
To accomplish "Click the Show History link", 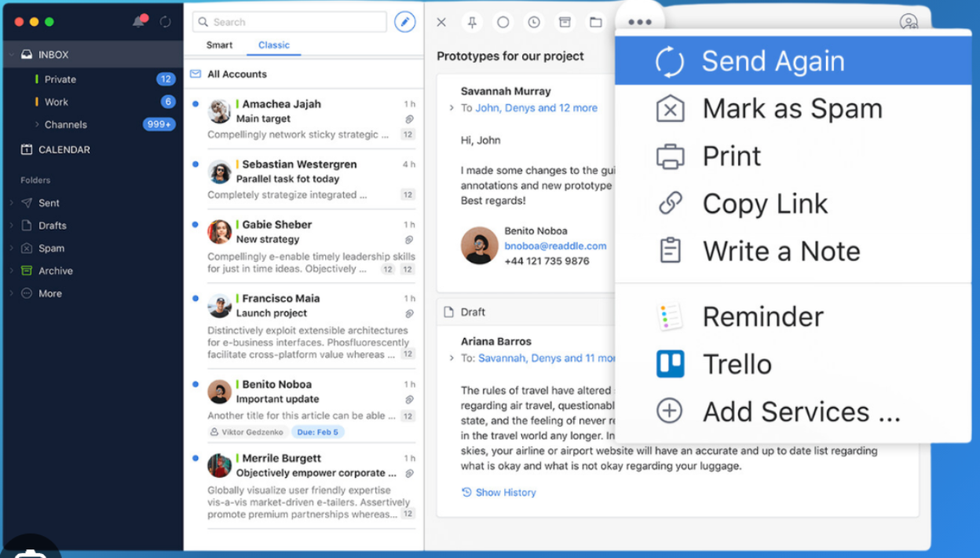I will point(505,492).
